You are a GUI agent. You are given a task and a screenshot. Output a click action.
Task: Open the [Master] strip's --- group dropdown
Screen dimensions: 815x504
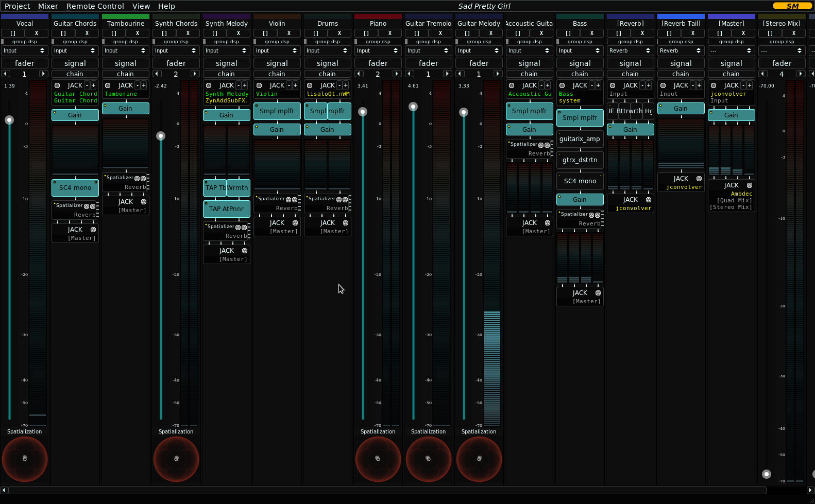pyautogui.click(x=732, y=50)
